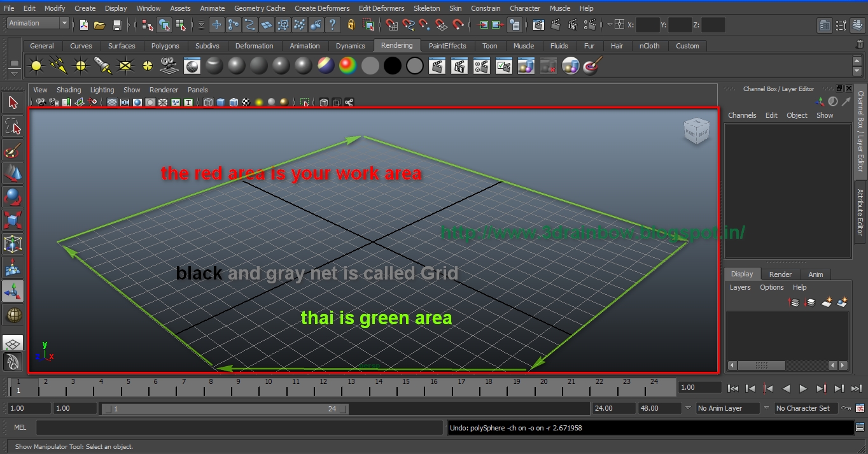Open the viewport Shading menu

pos(69,90)
